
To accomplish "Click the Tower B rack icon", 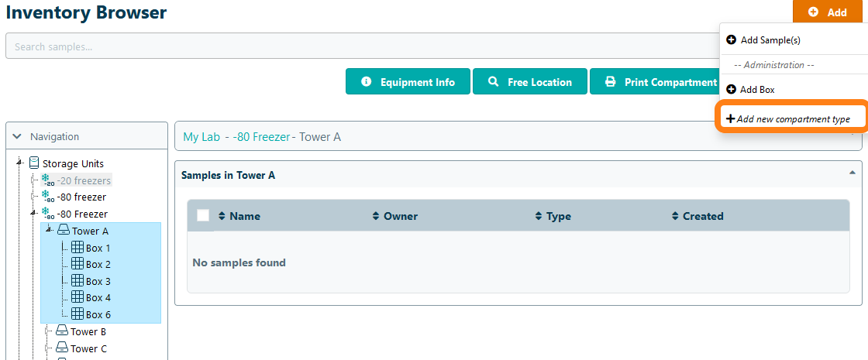I will (x=62, y=331).
